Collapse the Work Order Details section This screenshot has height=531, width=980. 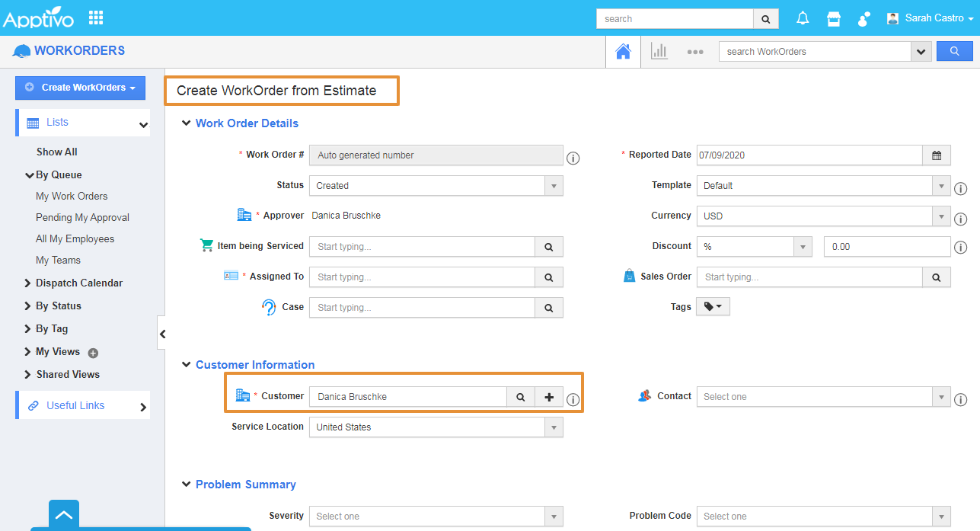[x=186, y=123]
